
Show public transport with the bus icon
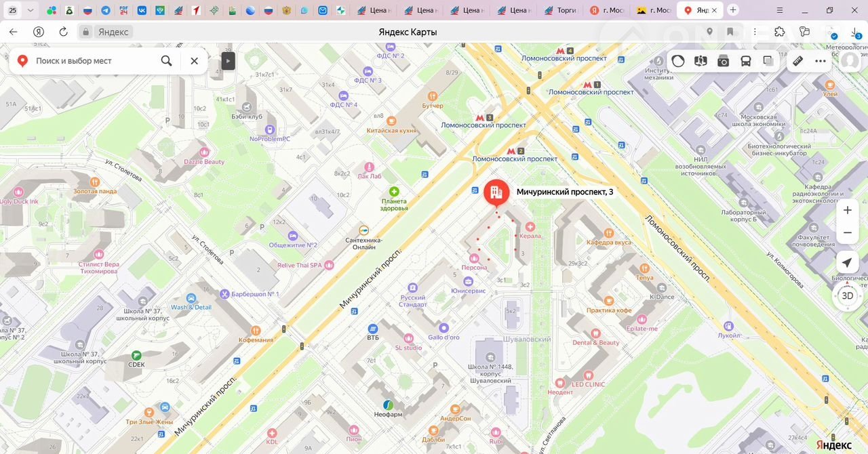[745, 61]
